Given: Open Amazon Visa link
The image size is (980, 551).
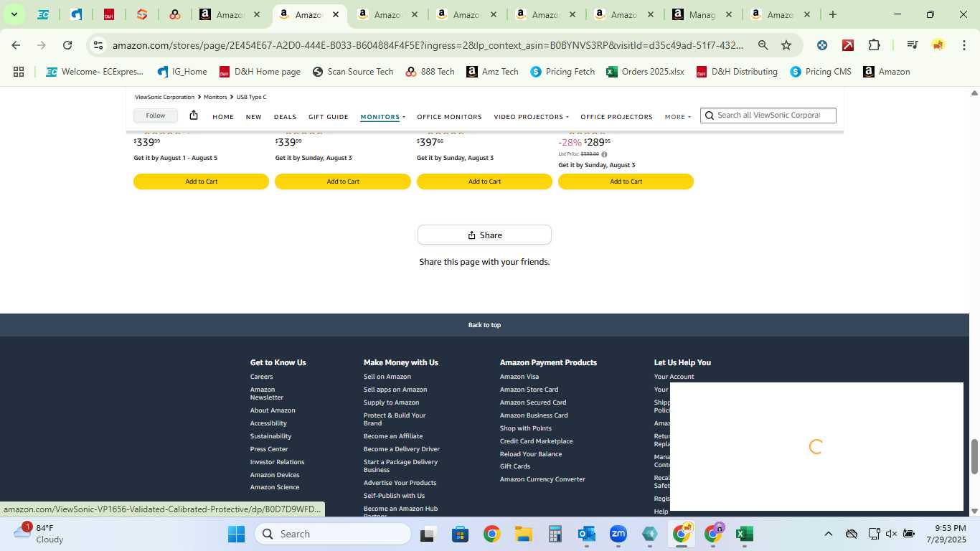Looking at the screenshot, I should 519,377.
